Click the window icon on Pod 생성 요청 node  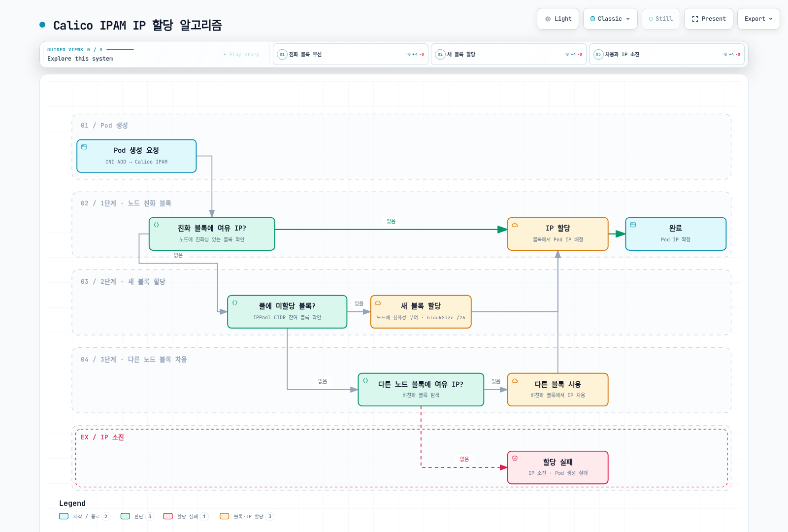point(84,147)
